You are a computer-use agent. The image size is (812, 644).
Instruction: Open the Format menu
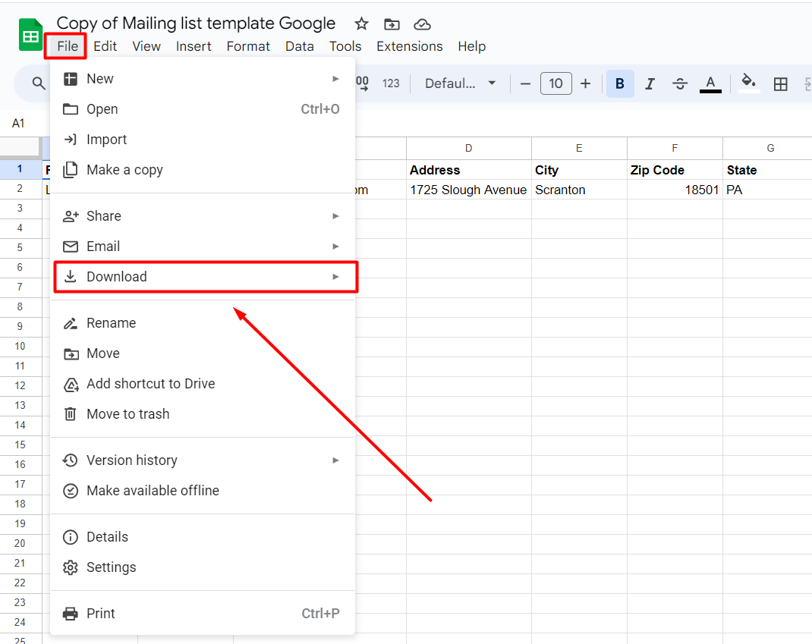pyautogui.click(x=248, y=46)
